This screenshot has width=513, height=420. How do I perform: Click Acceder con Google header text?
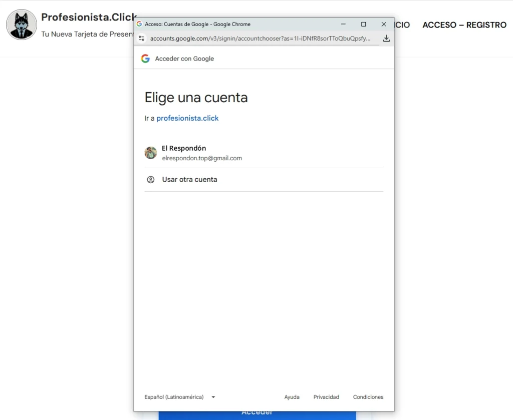point(184,59)
